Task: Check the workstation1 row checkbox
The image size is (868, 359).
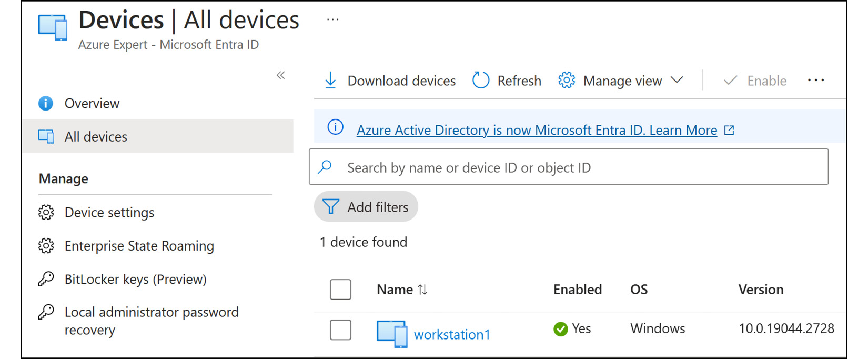Action: (x=340, y=330)
